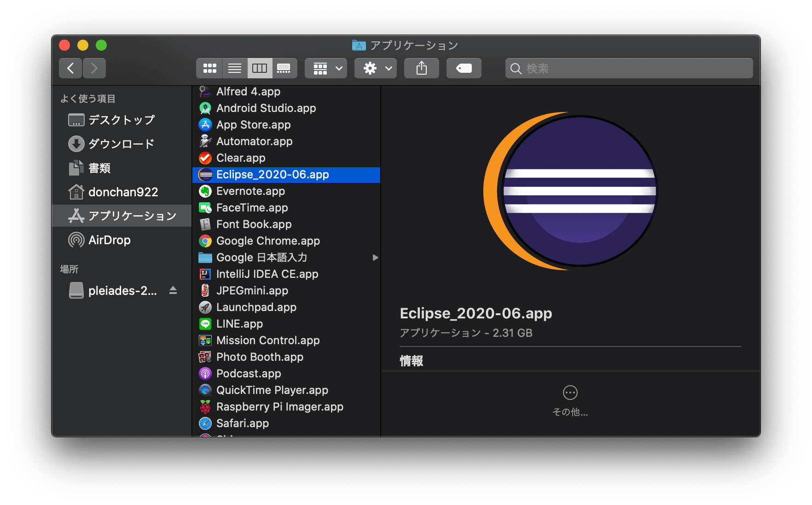
Task: Select the column view icon
Action: (260, 68)
